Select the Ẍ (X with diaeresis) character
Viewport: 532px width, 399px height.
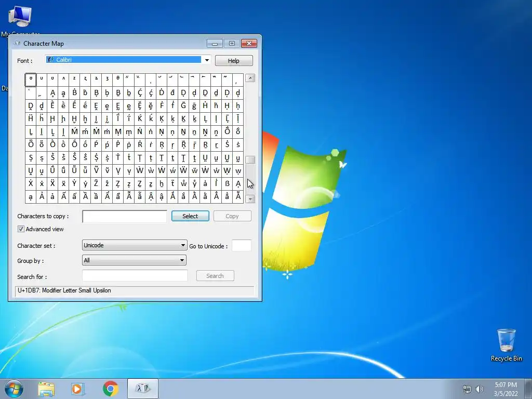click(x=52, y=183)
